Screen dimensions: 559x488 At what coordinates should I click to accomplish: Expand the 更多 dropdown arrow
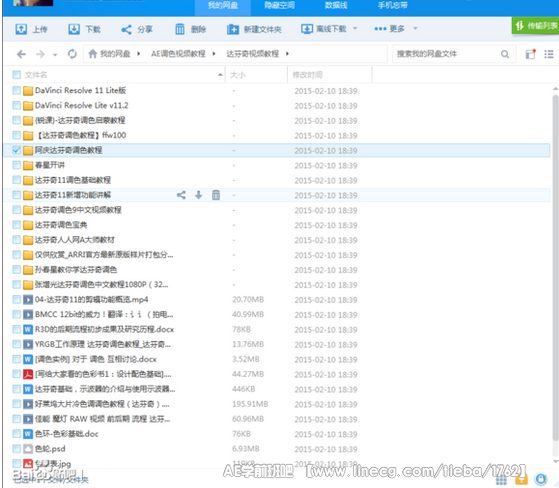tap(415, 29)
